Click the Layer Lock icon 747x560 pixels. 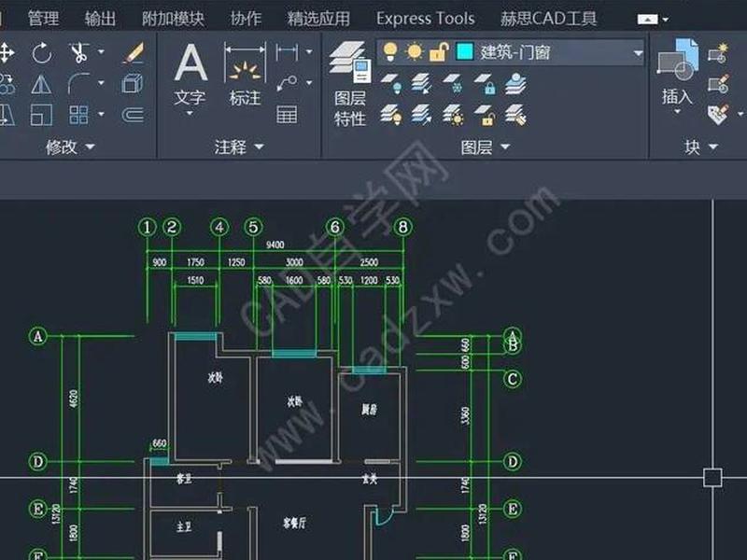(486, 83)
